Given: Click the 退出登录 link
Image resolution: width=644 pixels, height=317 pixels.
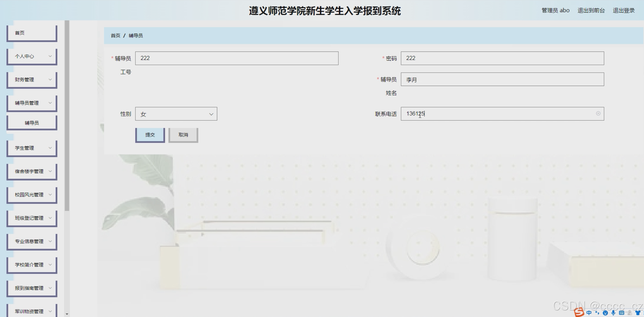Looking at the screenshot, I should click(x=623, y=11).
